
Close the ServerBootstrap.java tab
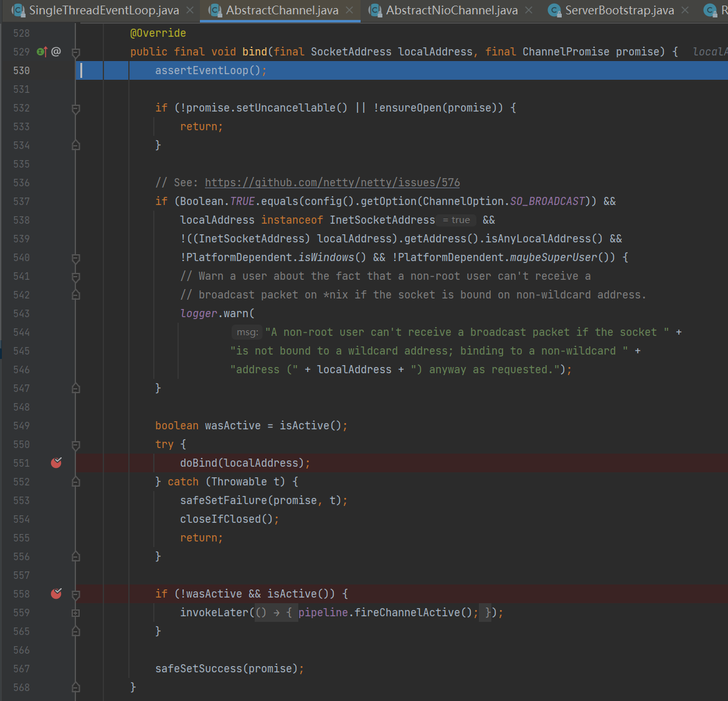[685, 10]
